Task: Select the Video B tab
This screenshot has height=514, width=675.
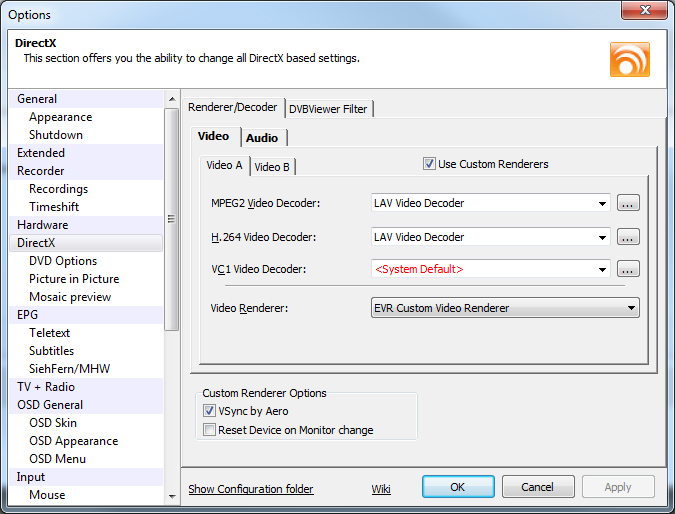Action: [272, 167]
